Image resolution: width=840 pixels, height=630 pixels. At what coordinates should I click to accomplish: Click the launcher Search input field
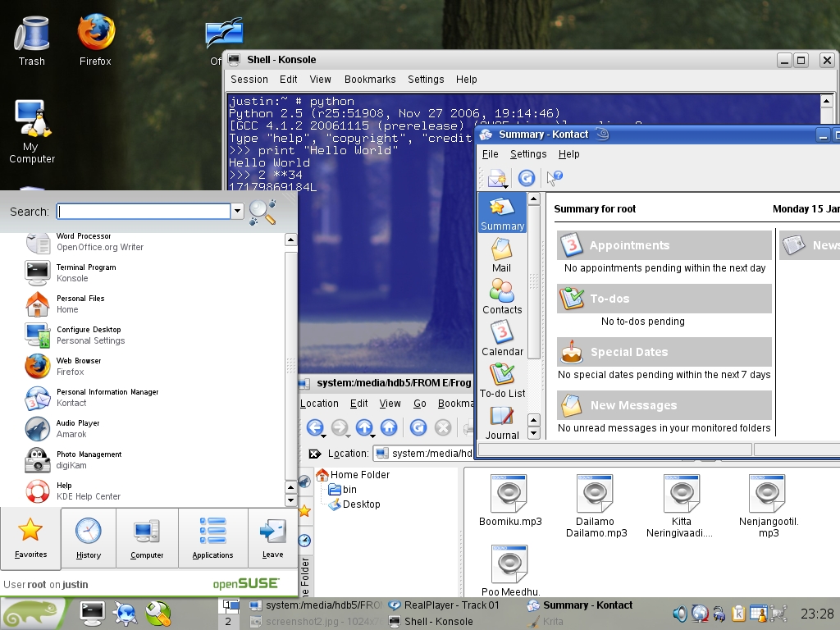144,212
